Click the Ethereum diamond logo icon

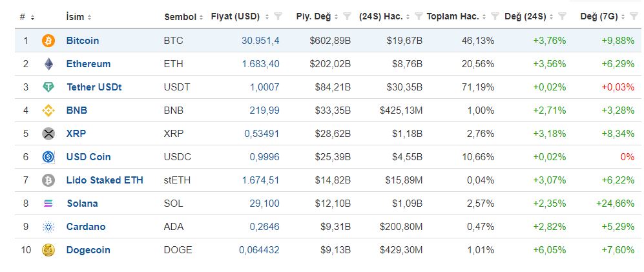[x=48, y=64]
